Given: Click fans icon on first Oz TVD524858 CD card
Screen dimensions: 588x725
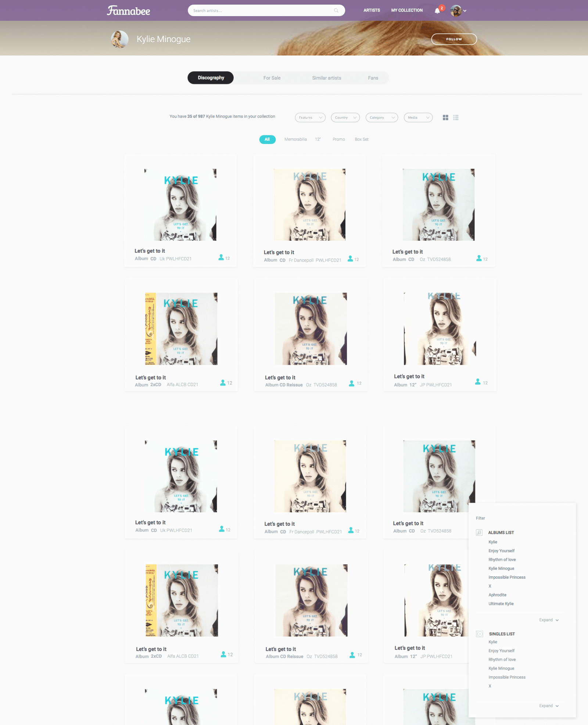Looking at the screenshot, I should click(479, 258).
